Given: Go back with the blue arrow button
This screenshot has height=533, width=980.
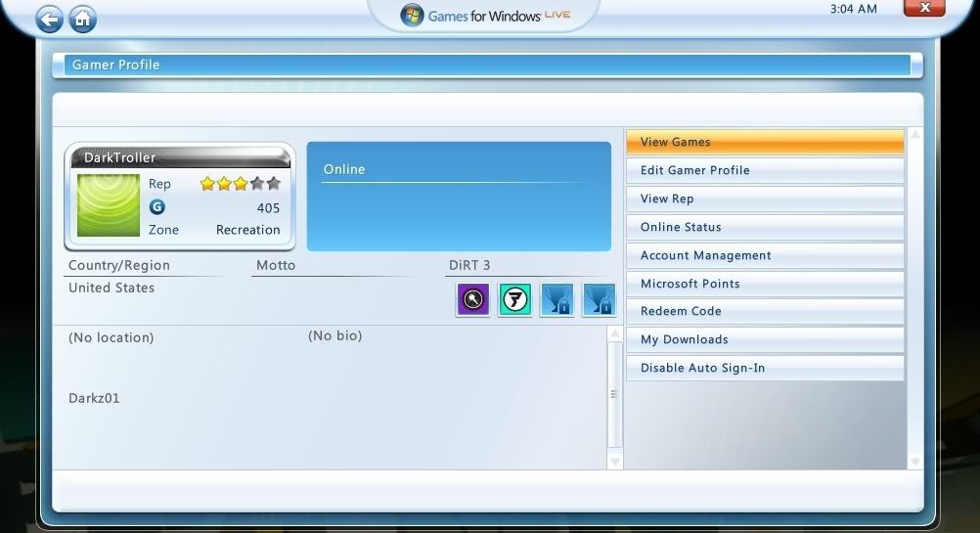Looking at the screenshot, I should pyautogui.click(x=49, y=20).
